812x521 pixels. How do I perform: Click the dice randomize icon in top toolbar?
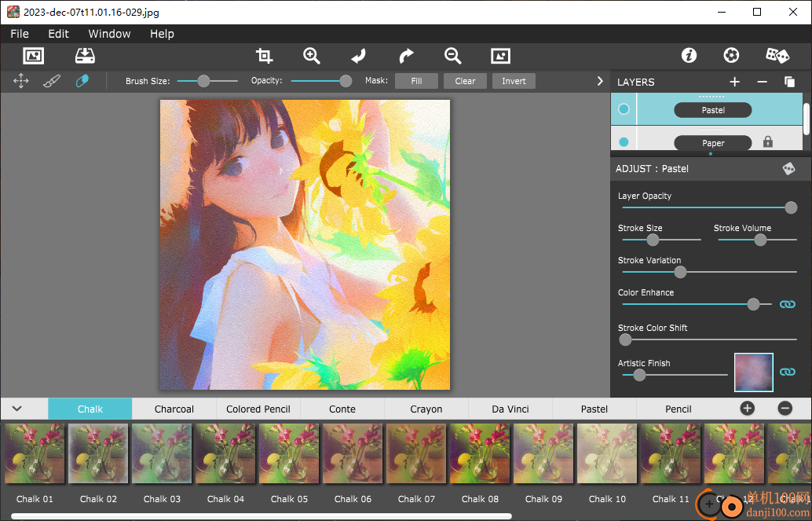click(x=777, y=56)
